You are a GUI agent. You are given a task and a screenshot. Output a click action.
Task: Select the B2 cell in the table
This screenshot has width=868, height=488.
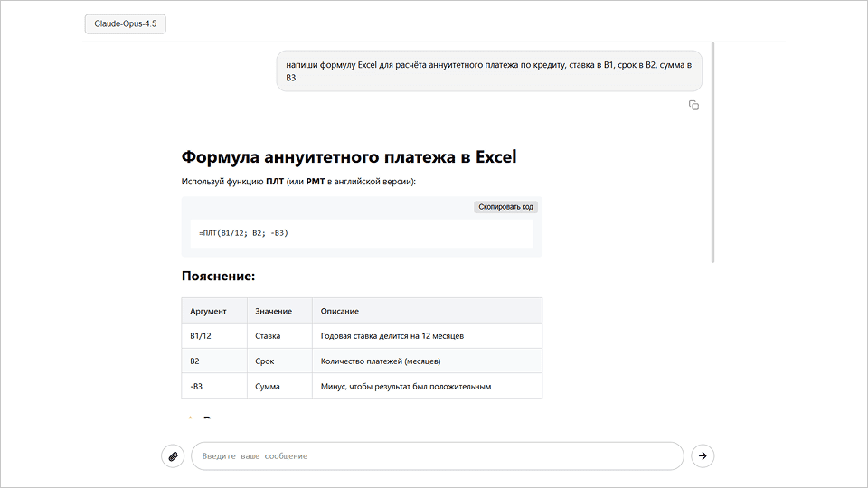(214, 361)
